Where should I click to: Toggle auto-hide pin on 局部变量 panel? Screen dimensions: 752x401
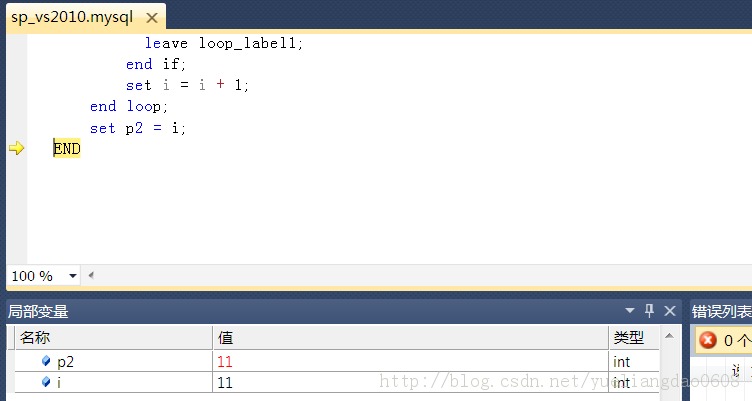coord(649,311)
